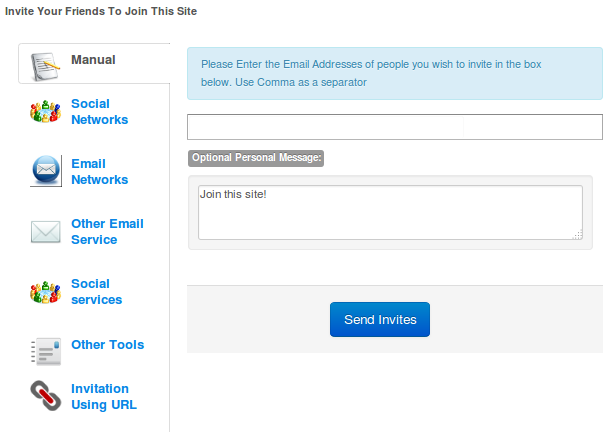This screenshot has height=435, width=609.
Task: Select the Other Tools tab label
Action: click(107, 345)
